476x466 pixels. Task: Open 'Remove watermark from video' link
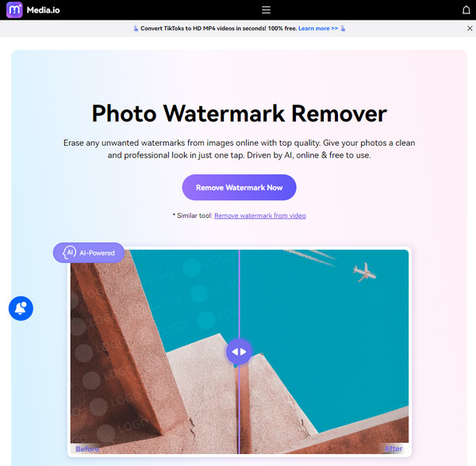(259, 216)
